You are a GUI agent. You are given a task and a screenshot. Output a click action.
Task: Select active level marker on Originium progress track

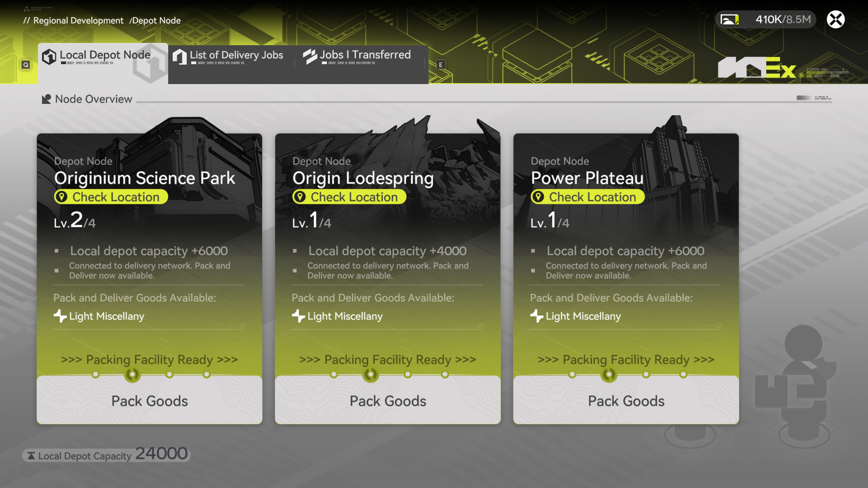132,374
